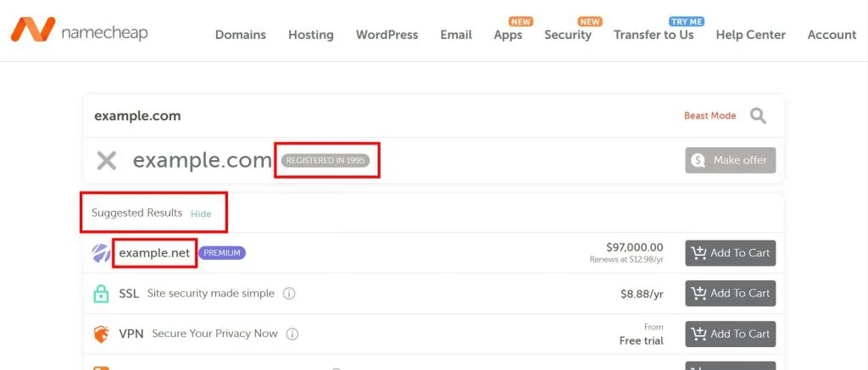Go to Transfer to Us

654,35
